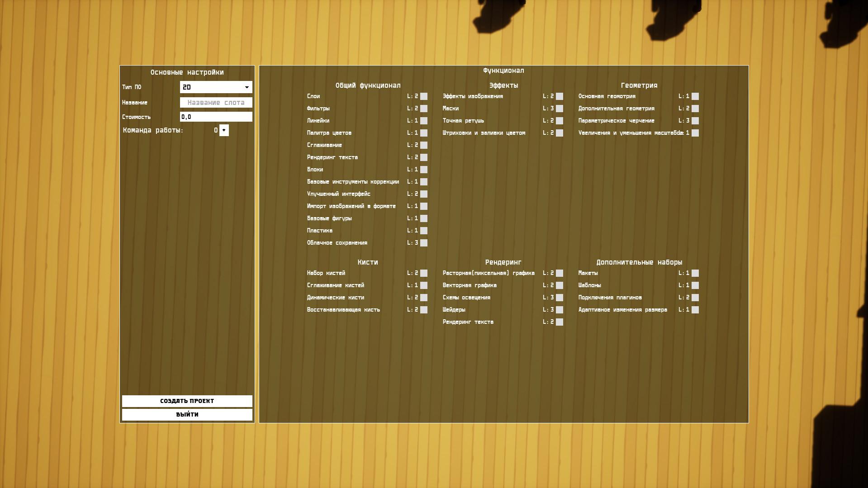This screenshot has width=868, height=488.
Task: Check the Маски feature box
Action: pos(560,109)
